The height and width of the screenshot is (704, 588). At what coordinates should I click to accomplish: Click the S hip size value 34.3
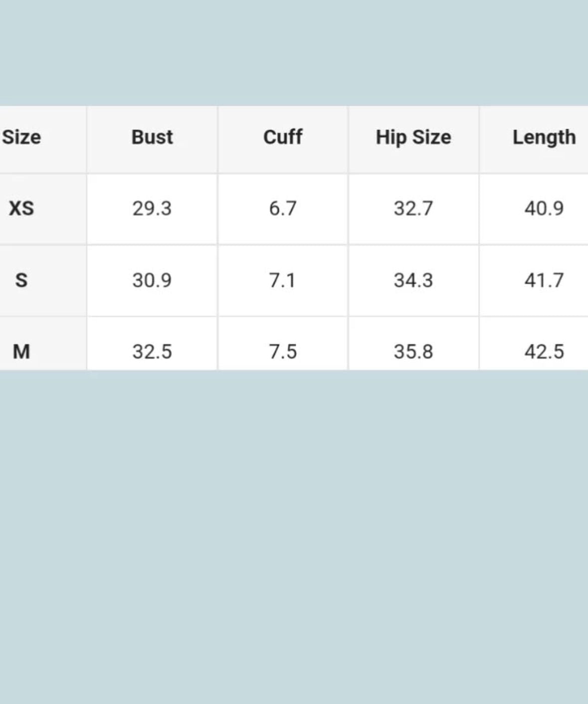point(413,280)
